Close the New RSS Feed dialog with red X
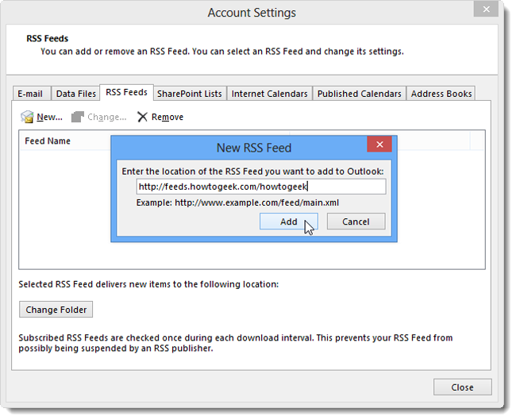516x420 pixels. click(x=379, y=144)
